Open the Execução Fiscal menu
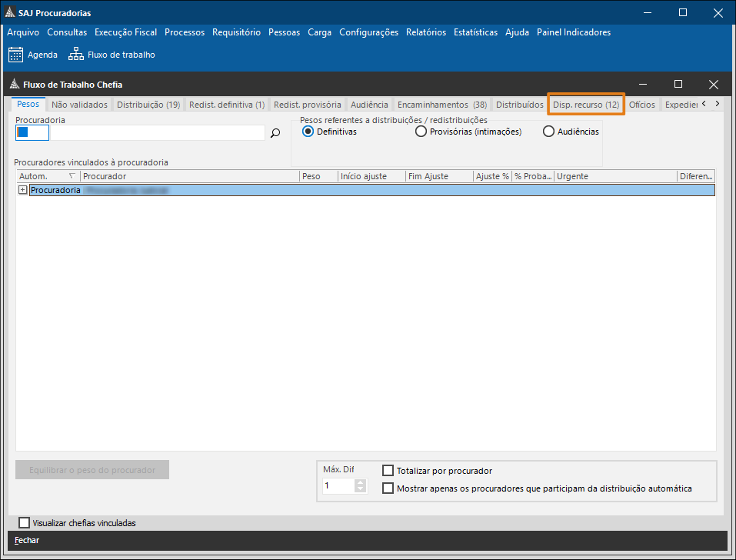Screen dimensions: 736x560 125,32
